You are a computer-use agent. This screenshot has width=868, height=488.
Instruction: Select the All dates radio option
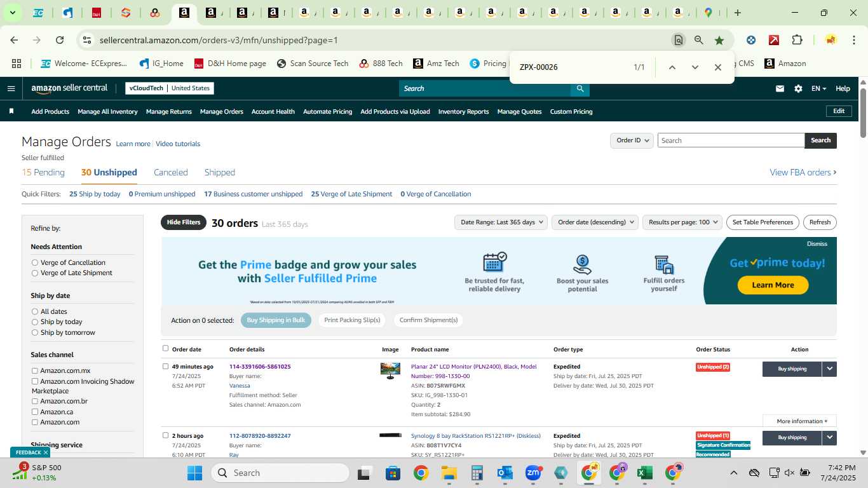(x=35, y=311)
